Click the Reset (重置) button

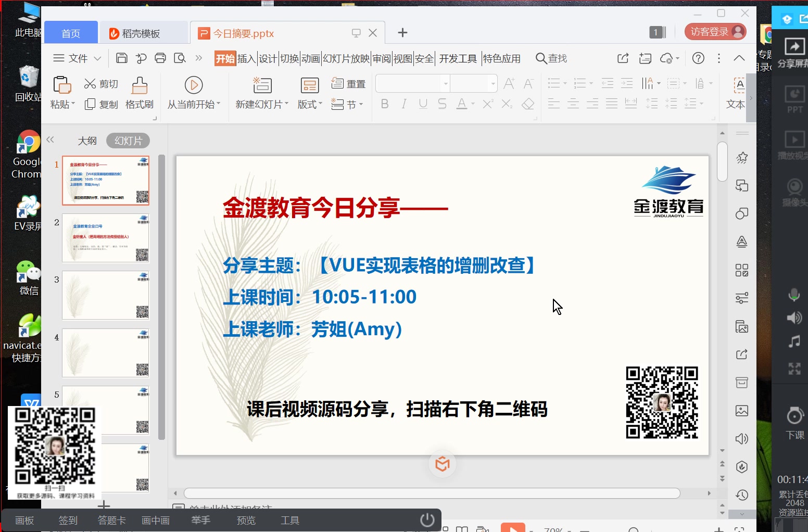(348, 84)
